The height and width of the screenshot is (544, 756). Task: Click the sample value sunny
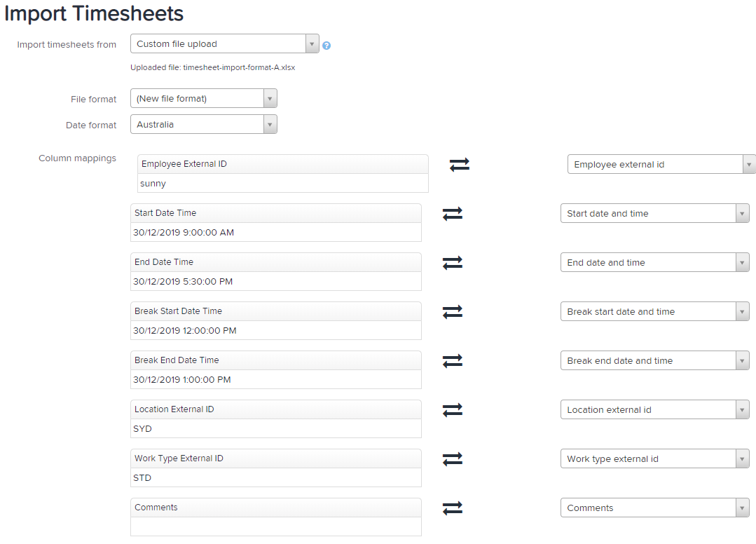point(283,183)
